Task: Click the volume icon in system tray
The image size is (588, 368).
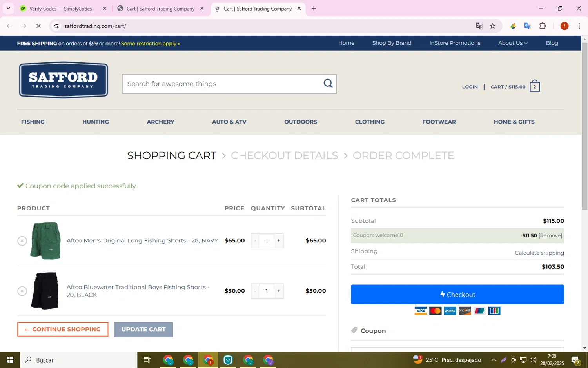Action: 533,360
